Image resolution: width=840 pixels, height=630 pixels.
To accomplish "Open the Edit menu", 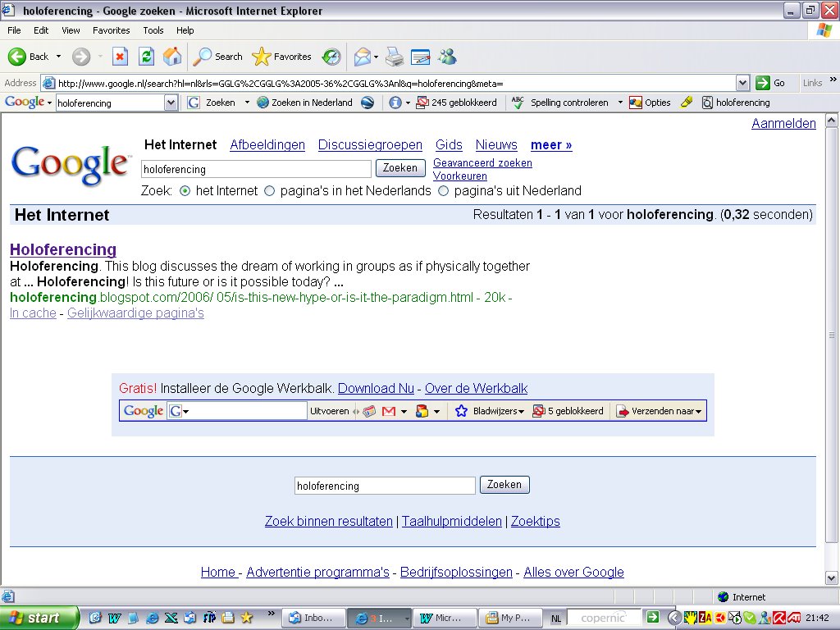I will pyautogui.click(x=41, y=30).
